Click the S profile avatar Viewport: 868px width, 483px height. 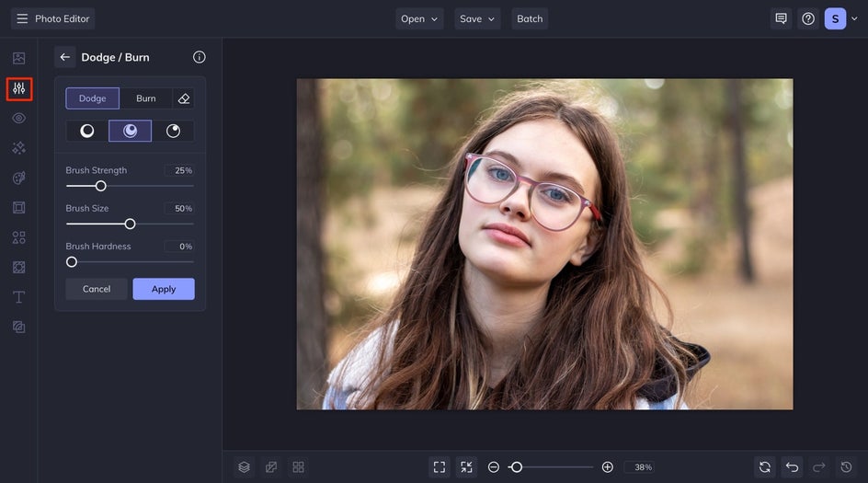835,18
